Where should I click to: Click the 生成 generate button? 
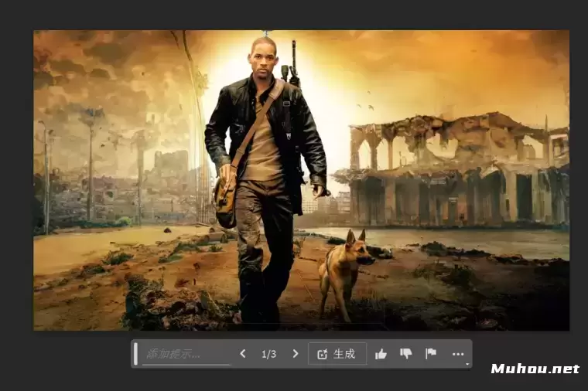pos(337,354)
